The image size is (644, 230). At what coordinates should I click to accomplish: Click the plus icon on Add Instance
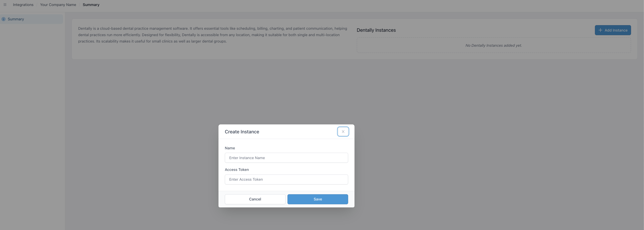coord(601,30)
